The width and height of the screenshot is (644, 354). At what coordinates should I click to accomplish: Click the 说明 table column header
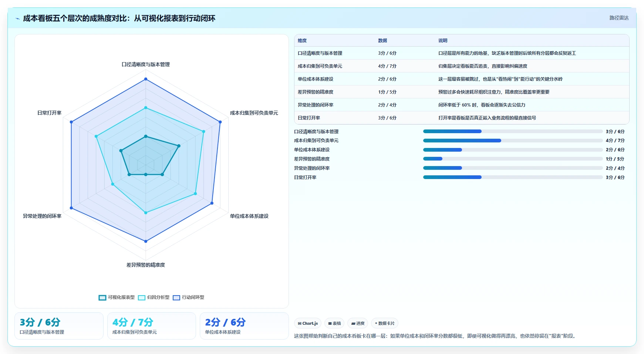click(x=443, y=41)
